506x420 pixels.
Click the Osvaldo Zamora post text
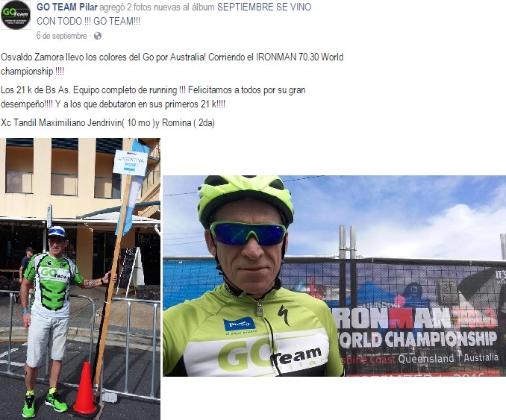coord(172,64)
